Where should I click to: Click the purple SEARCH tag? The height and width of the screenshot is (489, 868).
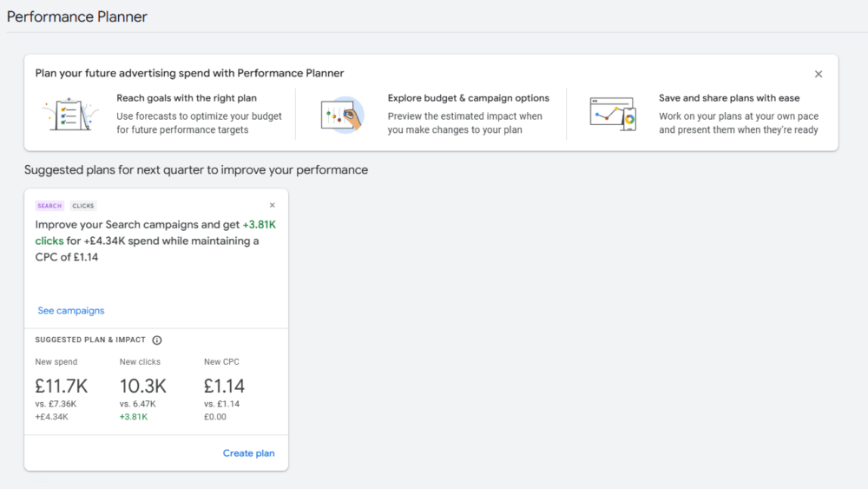click(49, 206)
